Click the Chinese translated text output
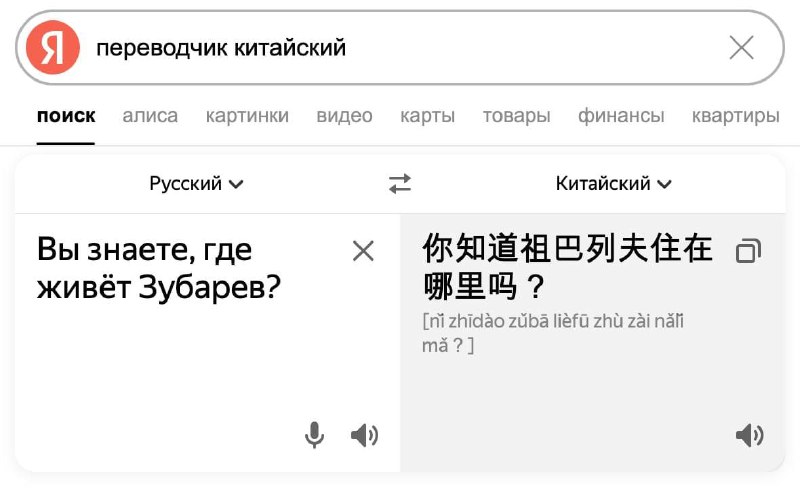Image resolution: width=800 pixels, height=503 pixels. (568, 267)
